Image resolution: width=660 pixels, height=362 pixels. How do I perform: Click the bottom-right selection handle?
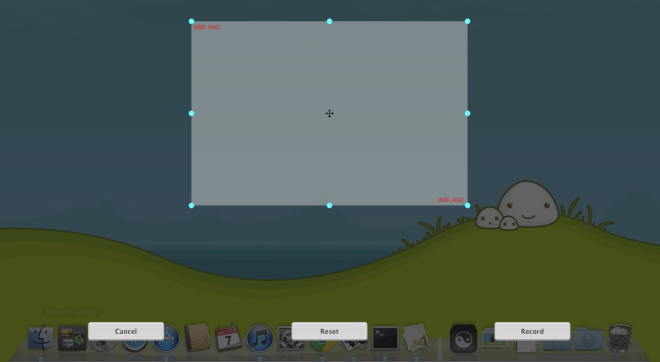[x=467, y=205]
